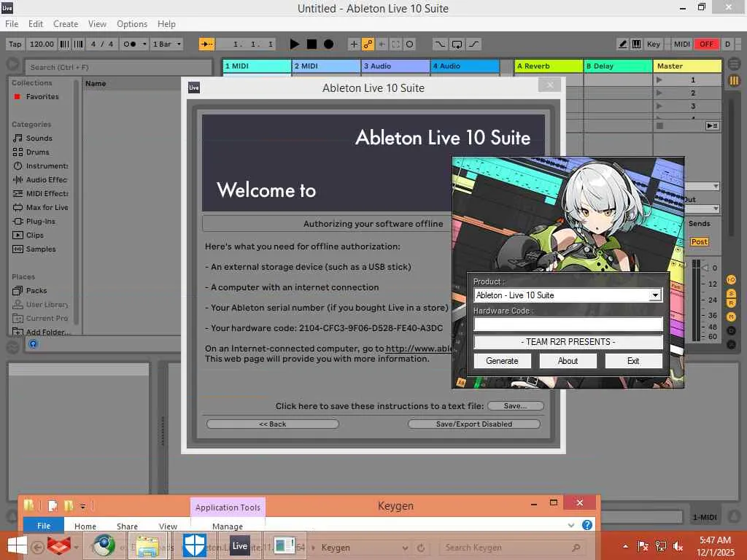
Task: Toggle MIDI Map Mode
Action: point(682,44)
